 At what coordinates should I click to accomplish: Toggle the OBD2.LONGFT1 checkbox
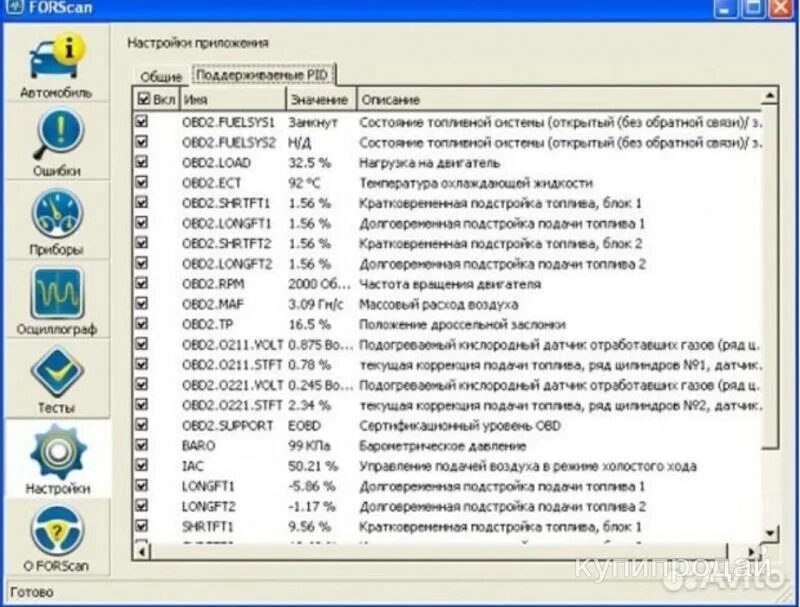click(x=142, y=223)
